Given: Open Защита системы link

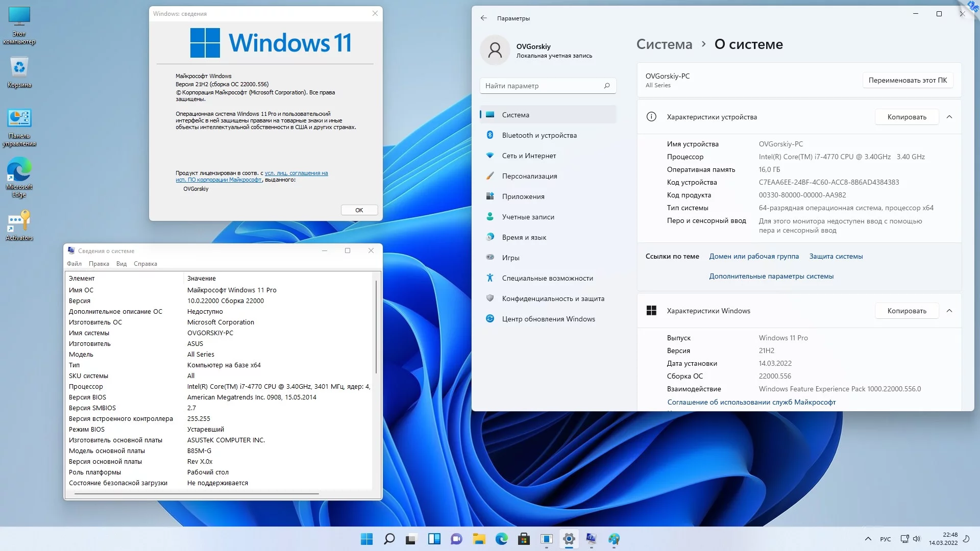Looking at the screenshot, I should coord(836,256).
